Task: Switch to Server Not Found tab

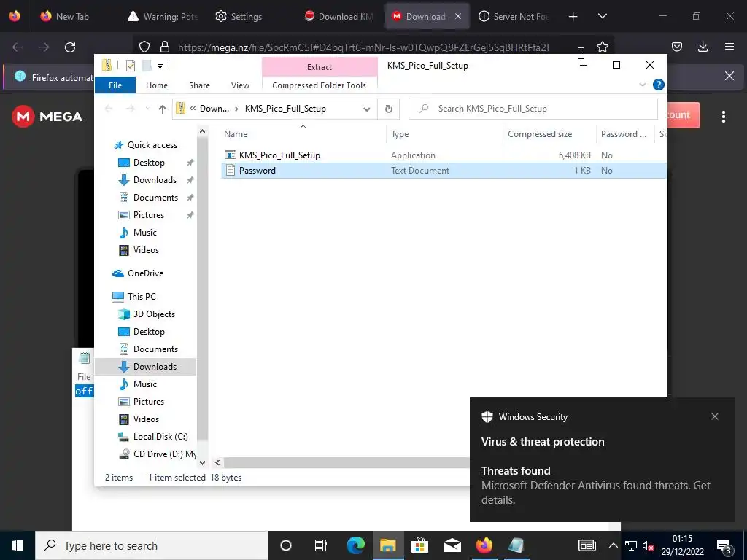Action: (514, 17)
